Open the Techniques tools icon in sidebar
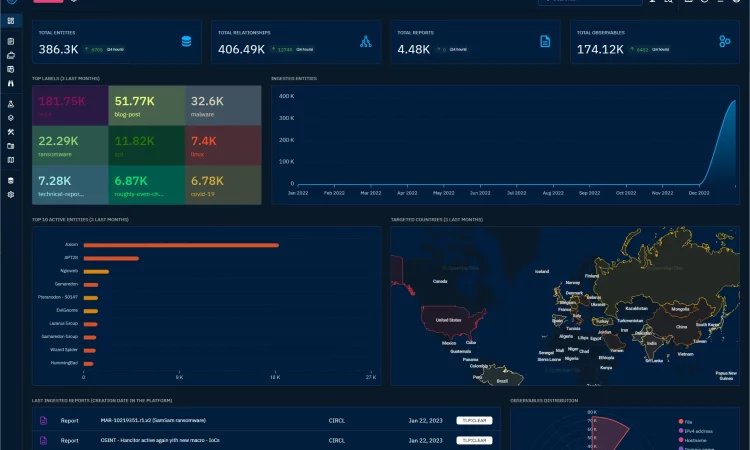The image size is (750, 450). click(x=11, y=132)
